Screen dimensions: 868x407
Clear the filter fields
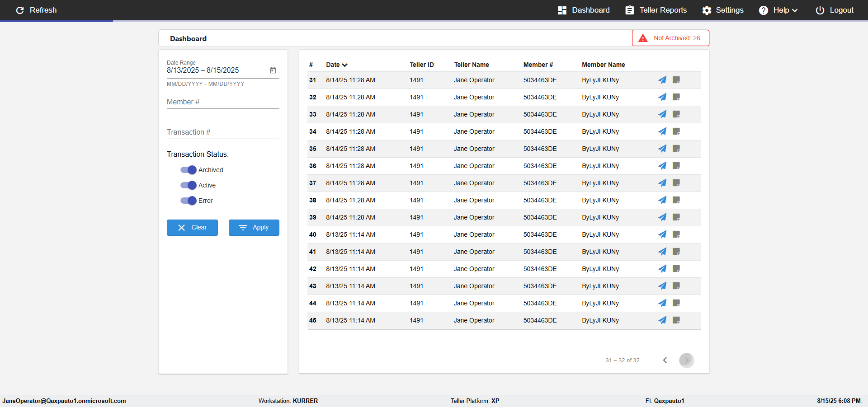pyautogui.click(x=192, y=228)
